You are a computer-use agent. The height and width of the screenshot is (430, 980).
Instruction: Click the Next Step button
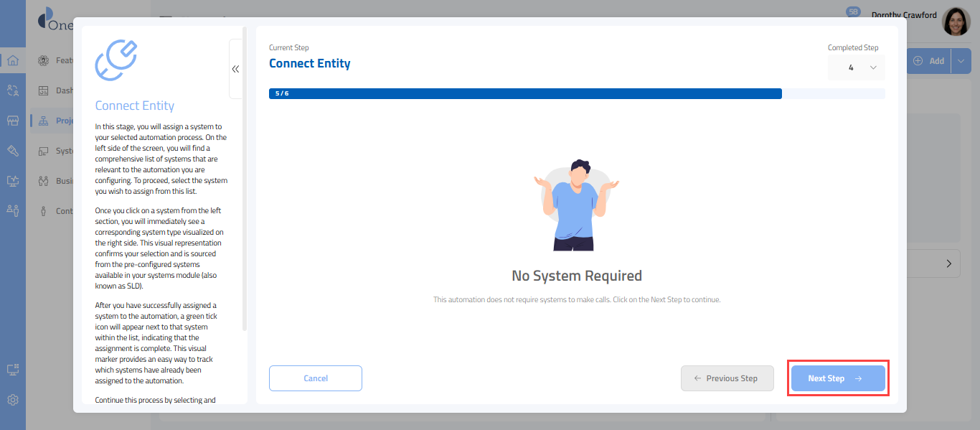tap(837, 378)
